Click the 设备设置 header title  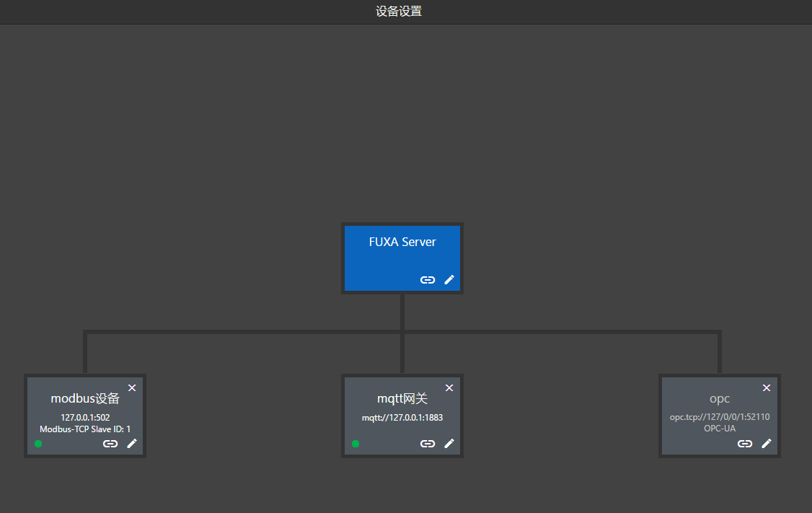click(399, 12)
